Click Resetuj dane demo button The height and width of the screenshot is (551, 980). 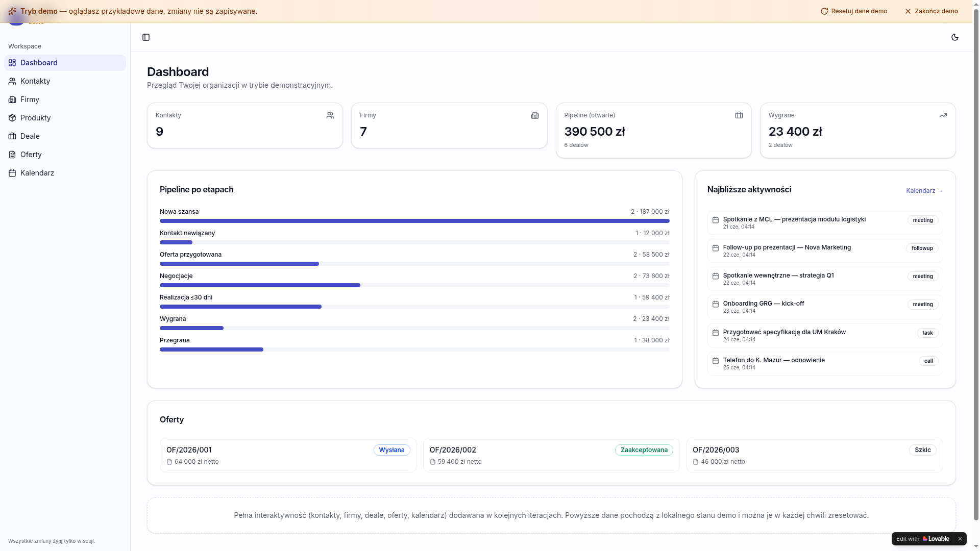tap(854, 11)
